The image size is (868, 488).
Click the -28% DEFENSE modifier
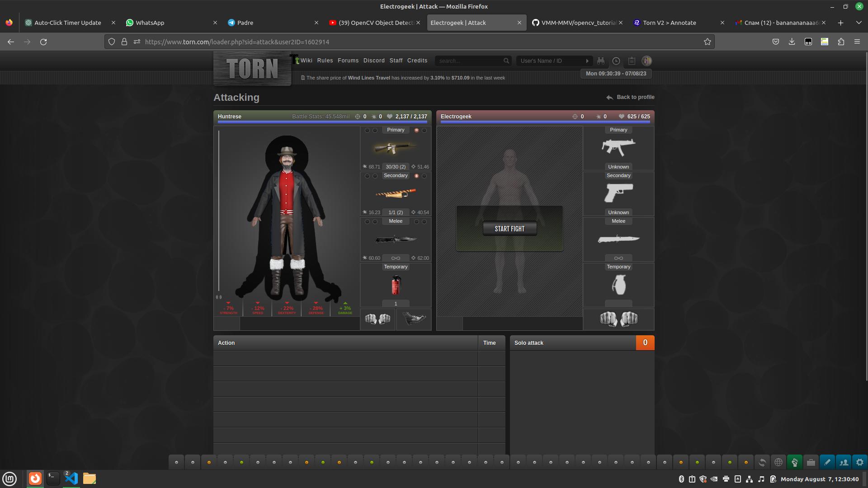316,309
